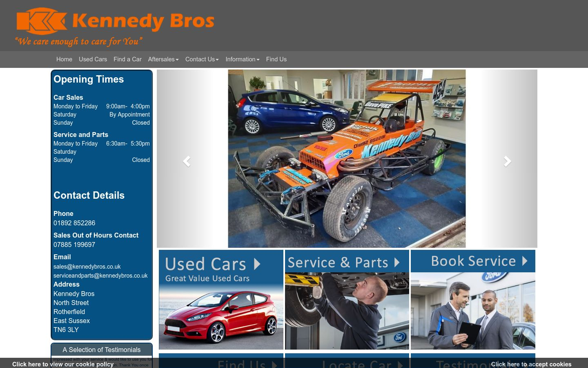The height and width of the screenshot is (368, 588).
Task: Click the Contact Details heading
Action: coord(89,195)
